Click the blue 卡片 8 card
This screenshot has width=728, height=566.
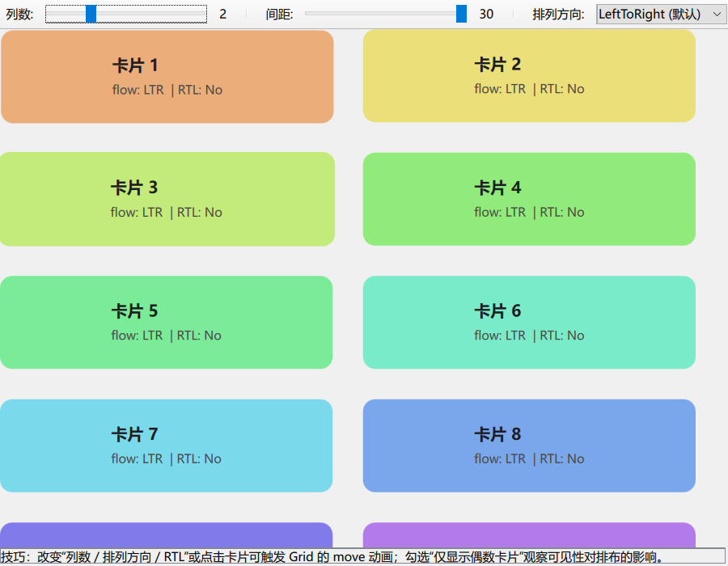529,446
